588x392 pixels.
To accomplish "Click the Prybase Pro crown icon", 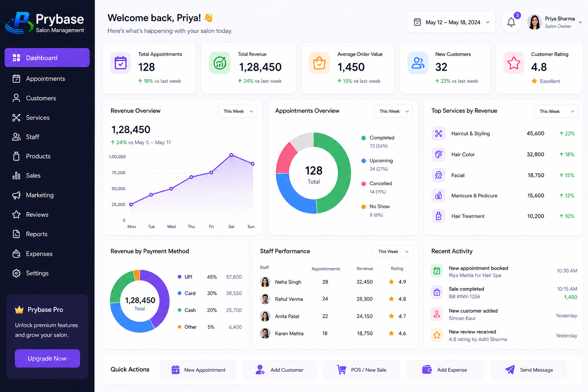I will click(x=19, y=310).
